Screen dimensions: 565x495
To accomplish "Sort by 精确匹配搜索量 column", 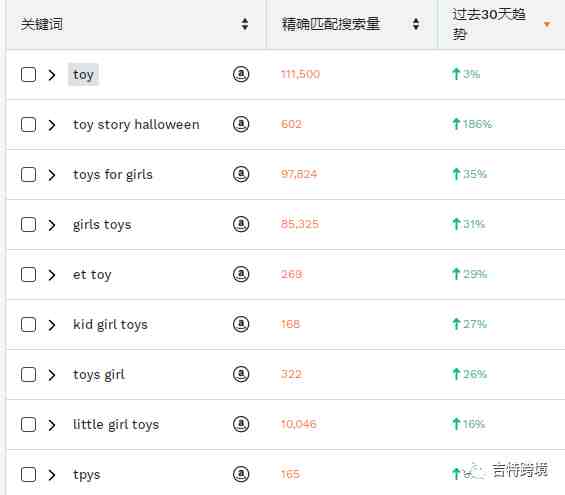I will (x=416, y=24).
